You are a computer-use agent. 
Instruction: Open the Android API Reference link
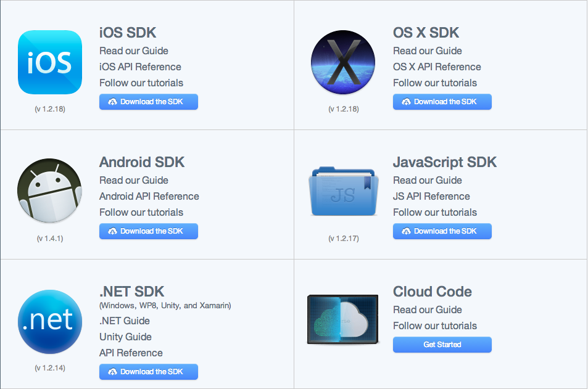(x=149, y=197)
